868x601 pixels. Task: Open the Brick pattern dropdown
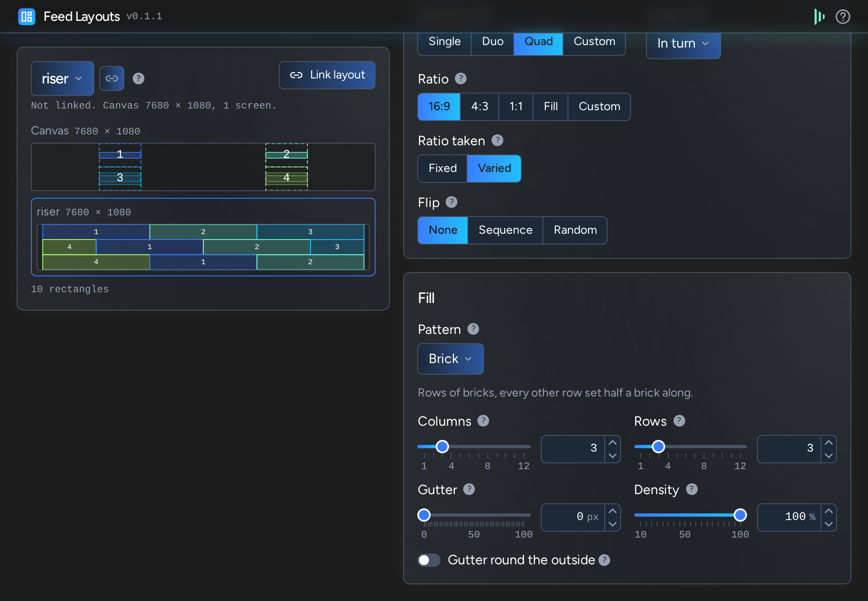451,359
